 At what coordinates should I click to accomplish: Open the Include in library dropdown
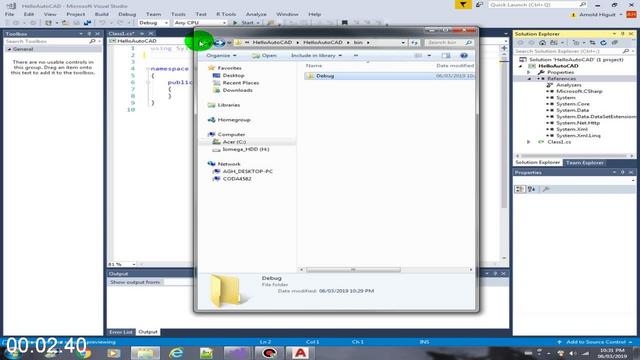(316, 56)
